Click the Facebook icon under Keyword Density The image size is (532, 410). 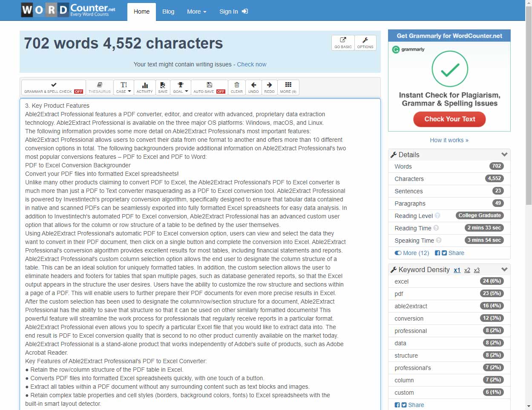click(x=397, y=405)
